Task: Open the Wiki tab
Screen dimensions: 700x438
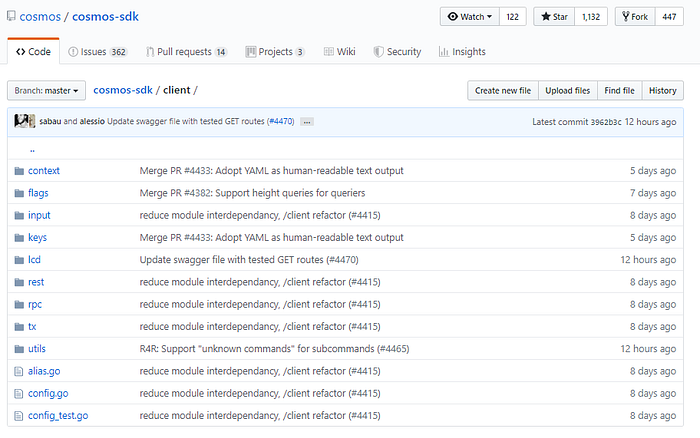Action: coord(340,52)
